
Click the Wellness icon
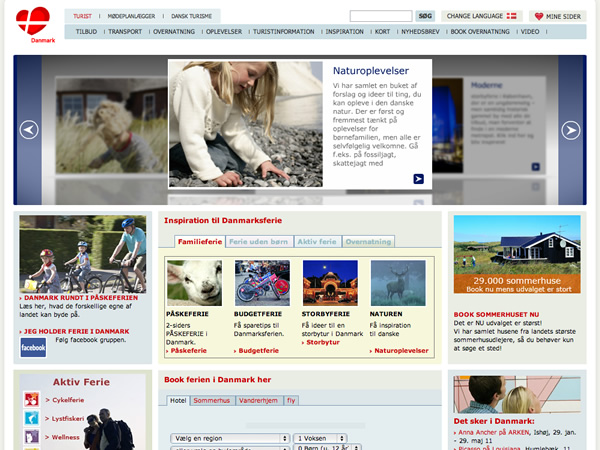(32, 436)
